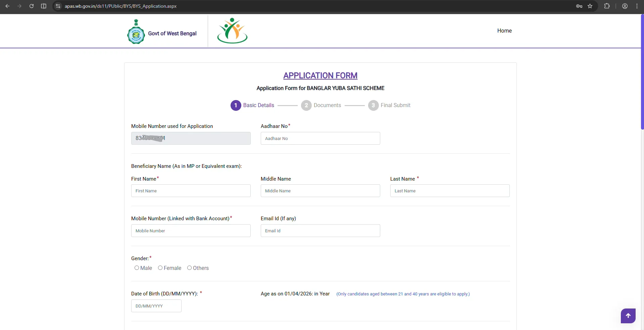Click the browser back arrow
This screenshot has height=330, width=644.
pyautogui.click(x=7, y=6)
